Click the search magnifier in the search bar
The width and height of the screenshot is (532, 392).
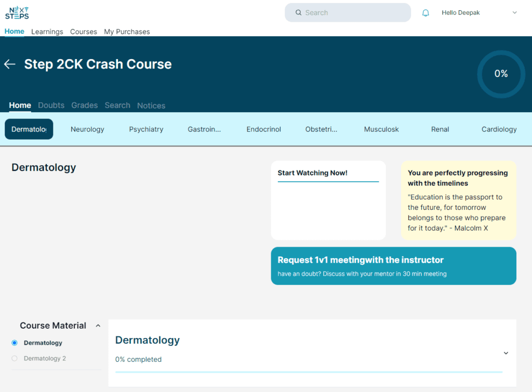click(x=298, y=12)
